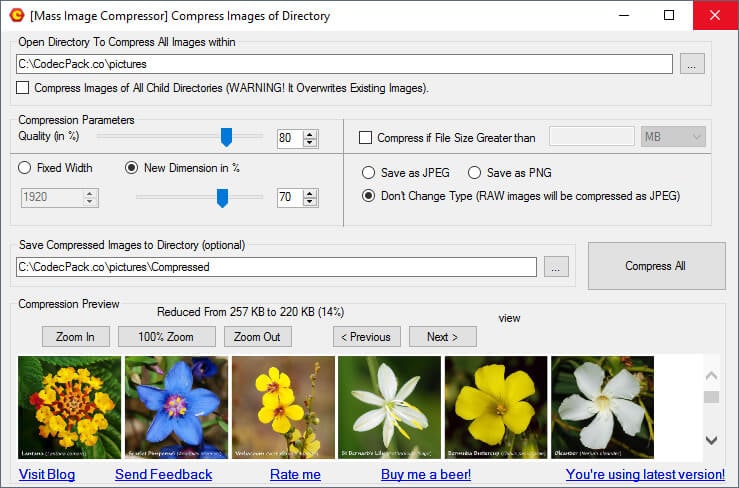This screenshot has height=488, width=739.
Task: Click the Quality slider handle
Action: pyautogui.click(x=226, y=137)
